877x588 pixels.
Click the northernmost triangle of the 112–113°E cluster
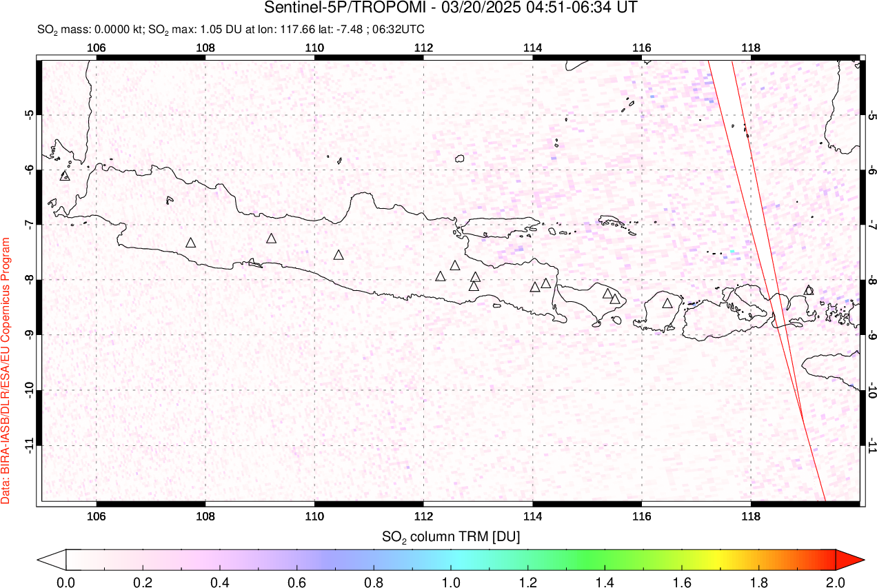(x=455, y=265)
